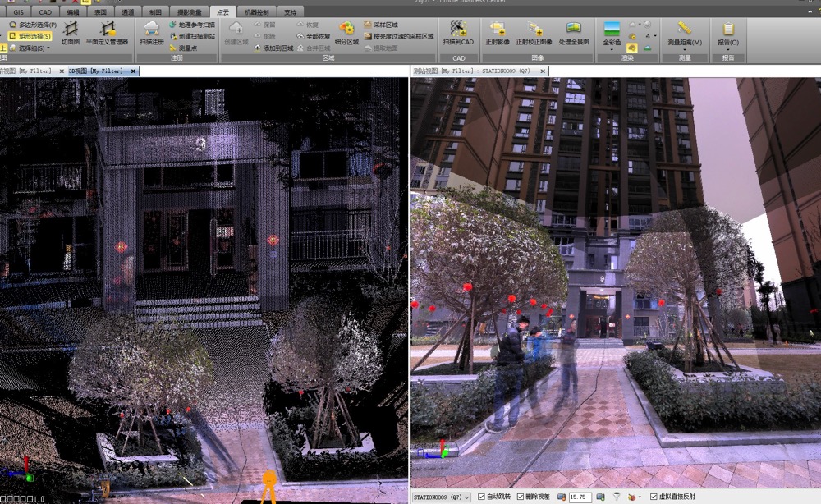The height and width of the screenshot is (504, 821).
Task: Click the 添加到区域 add to region command
Action: click(273, 48)
